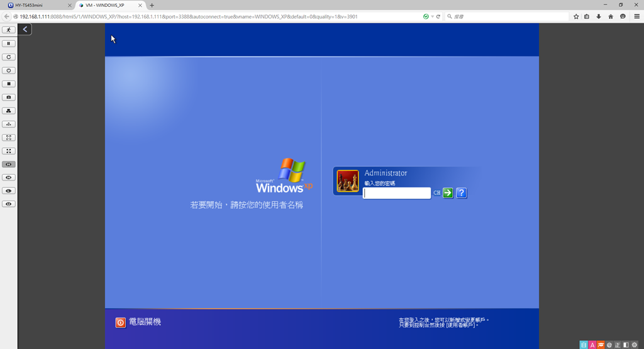The height and width of the screenshot is (349, 644).
Task: Click the green arrow login button
Action: (448, 193)
